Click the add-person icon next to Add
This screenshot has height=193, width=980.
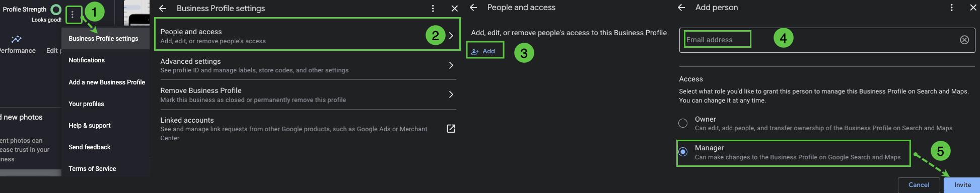[475, 51]
